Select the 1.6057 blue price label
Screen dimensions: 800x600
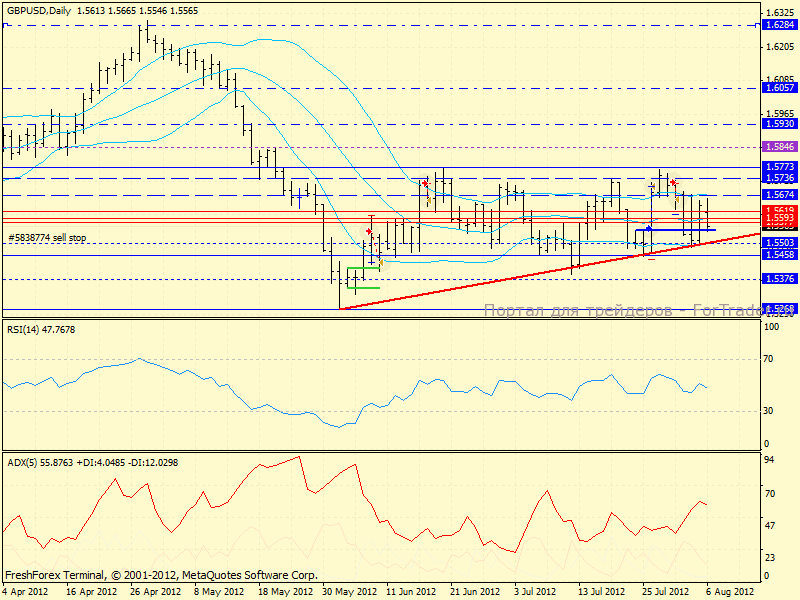click(778, 88)
